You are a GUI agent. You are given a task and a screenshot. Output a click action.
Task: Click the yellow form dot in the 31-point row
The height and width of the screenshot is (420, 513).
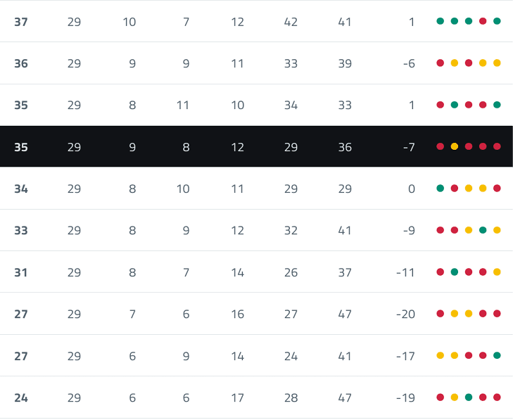point(497,272)
